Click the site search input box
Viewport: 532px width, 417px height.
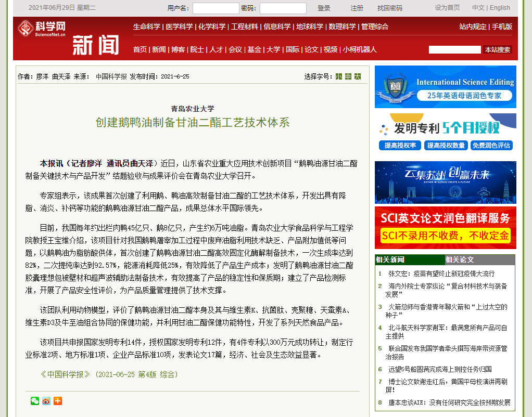coord(454,49)
